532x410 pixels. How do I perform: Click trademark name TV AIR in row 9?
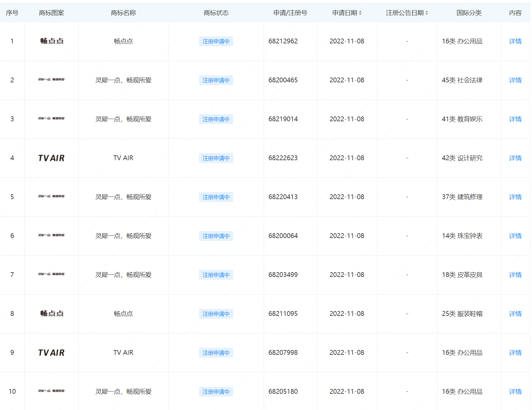click(x=123, y=353)
